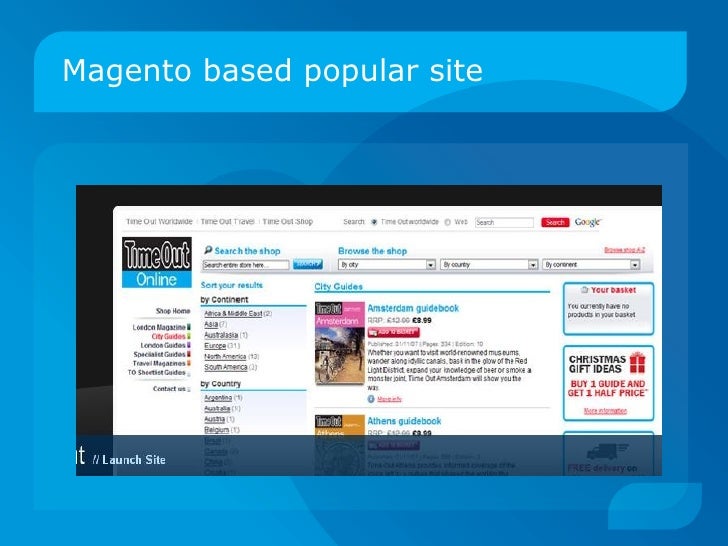This screenshot has width=728, height=546.
Task: Go to Shop Home in sidebar
Action: pos(173,311)
